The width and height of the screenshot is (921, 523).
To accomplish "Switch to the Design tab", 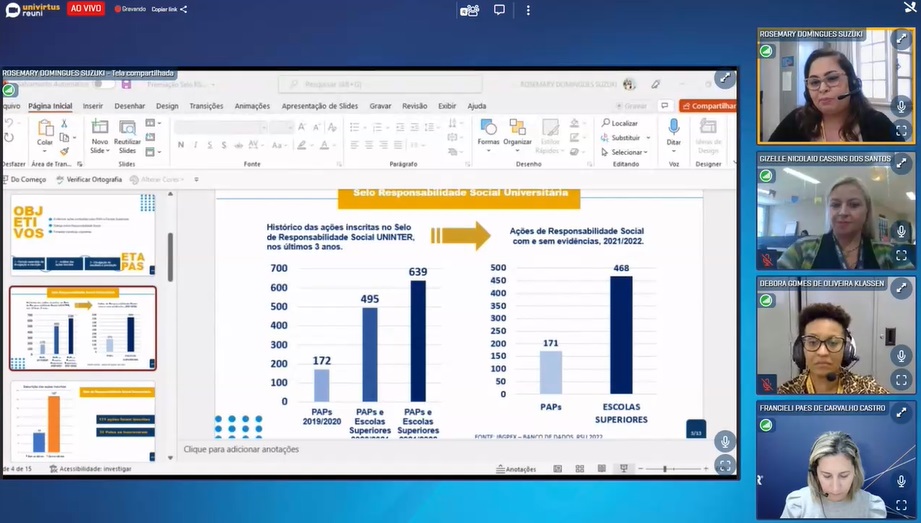I will pyautogui.click(x=167, y=106).
